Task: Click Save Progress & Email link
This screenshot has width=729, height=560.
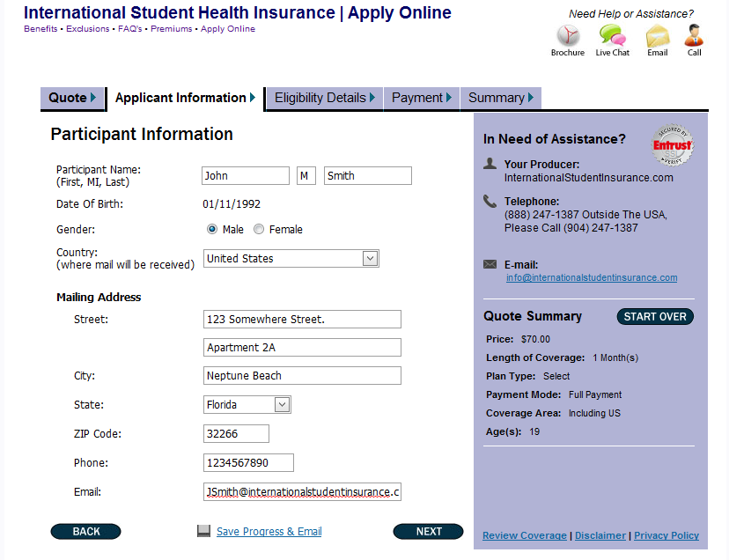Action: click(x=269, y=531)
